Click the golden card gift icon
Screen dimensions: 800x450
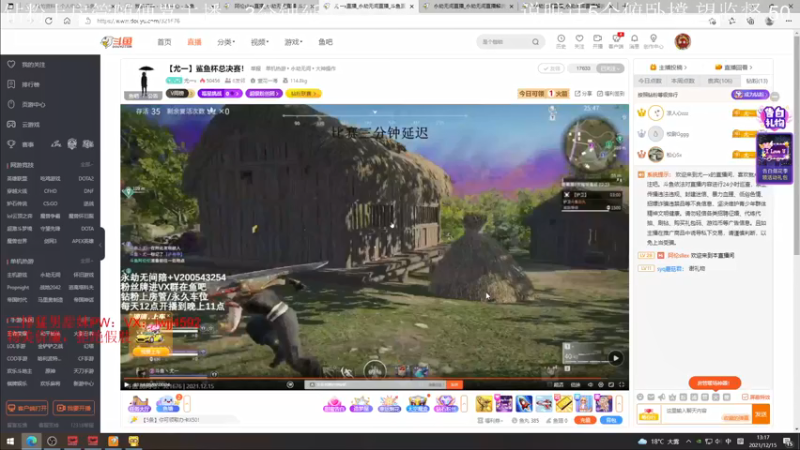tap(564, 404)
